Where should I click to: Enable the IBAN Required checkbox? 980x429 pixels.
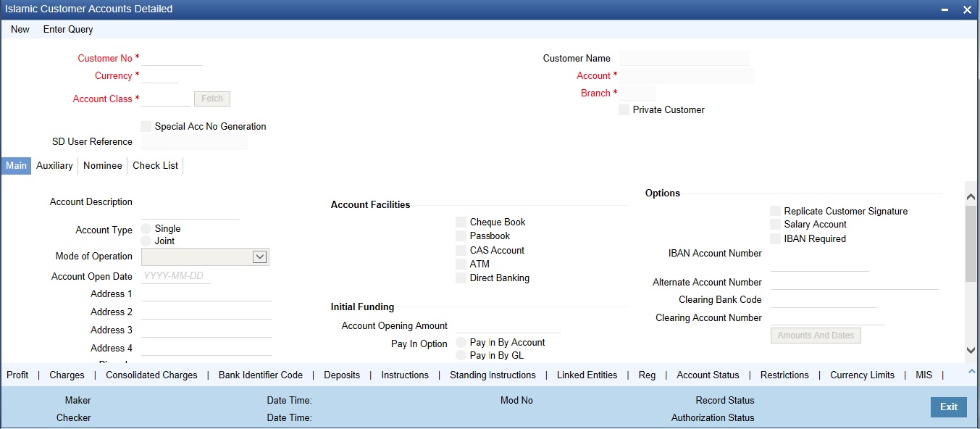tap(775, 238)
